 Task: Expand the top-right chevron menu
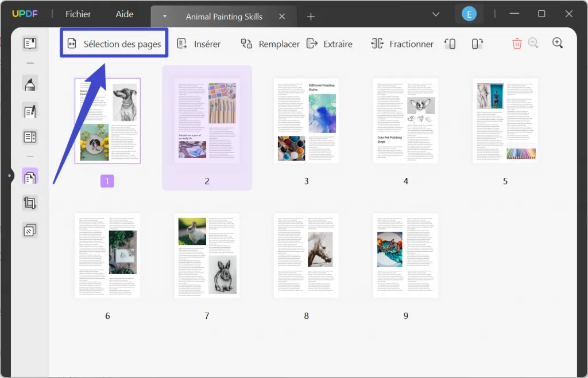coord(436,14)
